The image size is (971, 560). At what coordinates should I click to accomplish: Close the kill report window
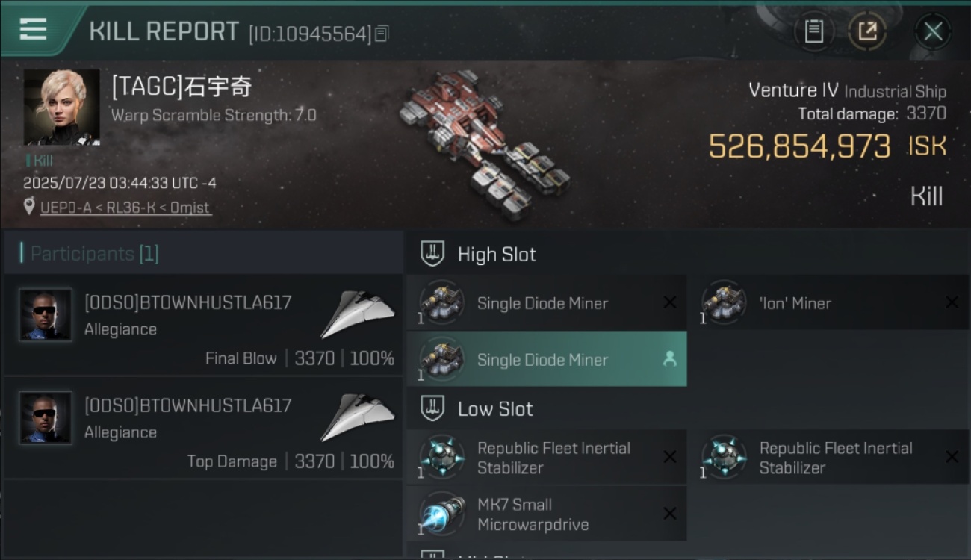[x=933, y=31]
